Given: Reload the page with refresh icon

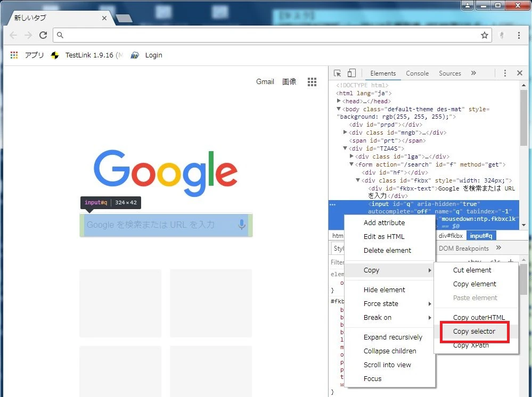Looking at the screenshot, I should coord(43,35).
